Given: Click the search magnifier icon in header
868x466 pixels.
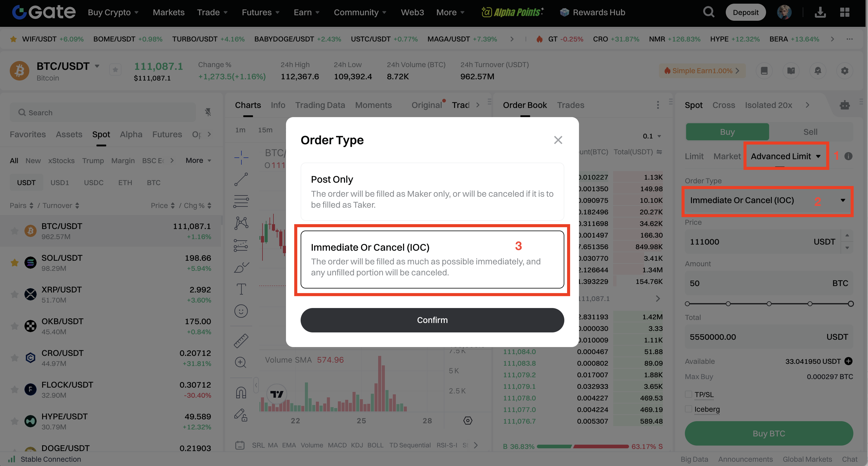Looking at the screenshot, I should point(708,13).
